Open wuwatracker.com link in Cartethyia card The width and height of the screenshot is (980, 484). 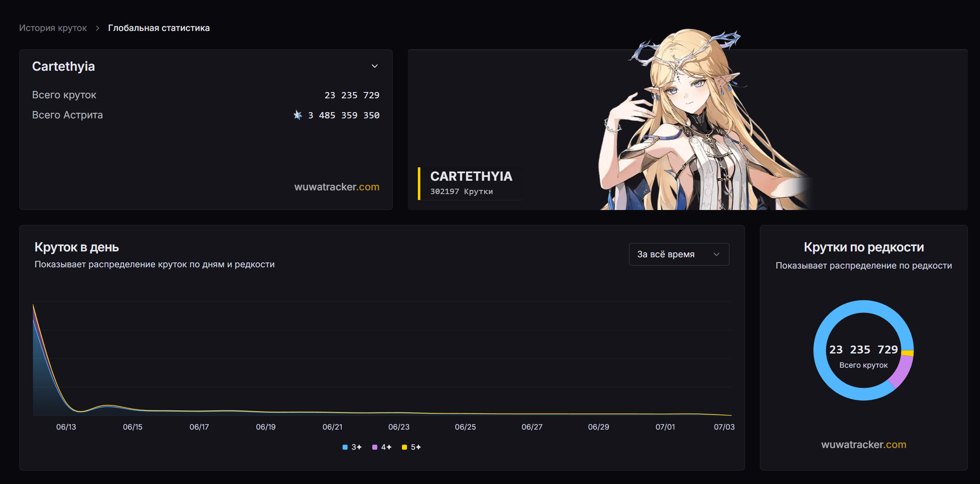[337, 187]
